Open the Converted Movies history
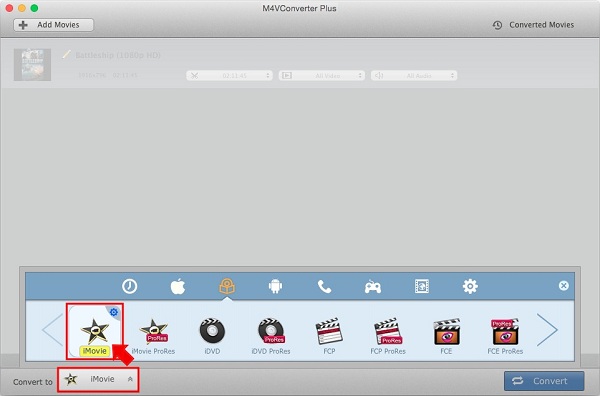Screen dimensions: 600x396 pyautogui.click(x=533, y=25)
